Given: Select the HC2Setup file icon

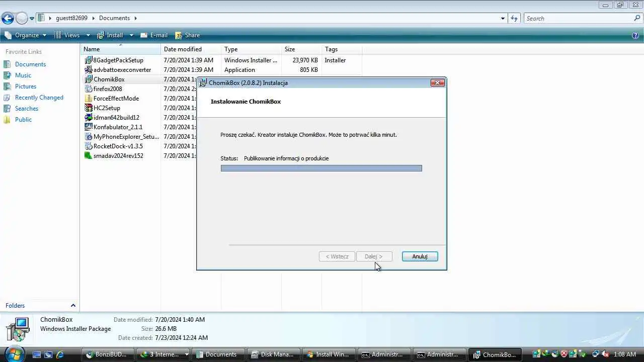Looking at the screenshot, I should pyautogui.click(x=89, y=108).
